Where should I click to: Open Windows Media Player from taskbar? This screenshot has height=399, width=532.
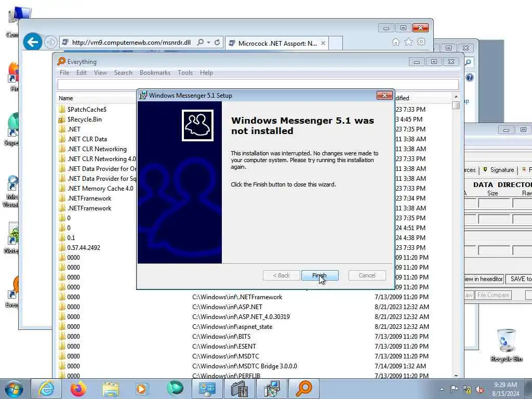142,389
